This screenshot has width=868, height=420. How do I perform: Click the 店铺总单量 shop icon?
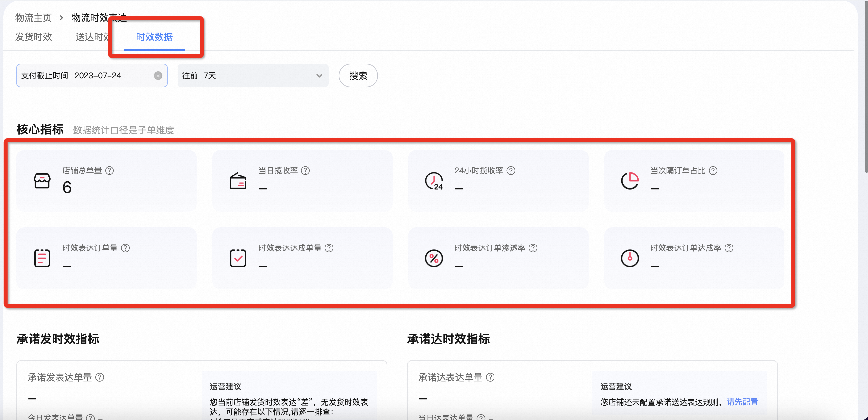pyautogui.click(x=42, y=181)
